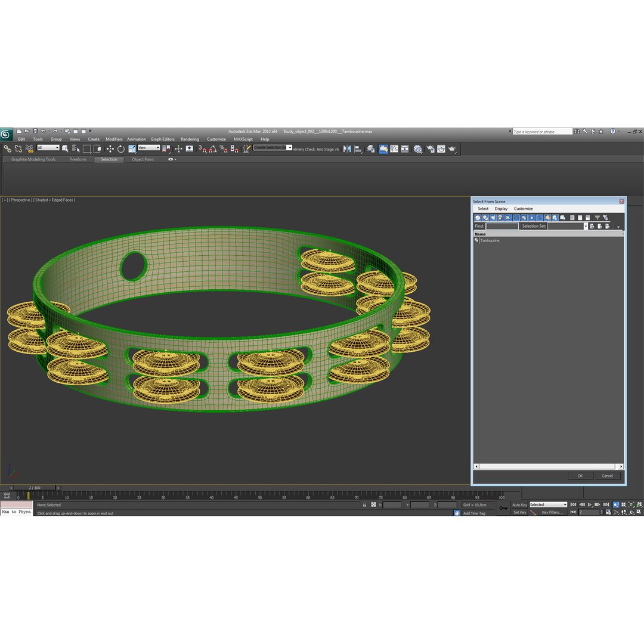The width and height of the screenshot is (644, 644).
Task: Open the Manage Layers icon
Action: click(x=371, y=148)
